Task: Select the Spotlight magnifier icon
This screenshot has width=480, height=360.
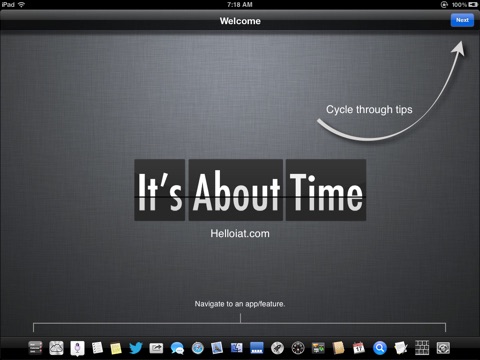Action: click(380, 348)
